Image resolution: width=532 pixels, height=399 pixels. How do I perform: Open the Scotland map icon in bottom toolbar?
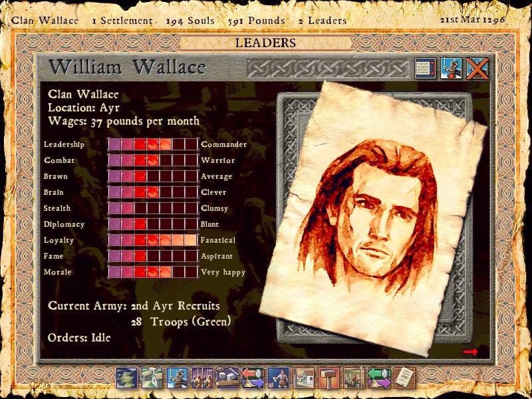tap(126, 378)
